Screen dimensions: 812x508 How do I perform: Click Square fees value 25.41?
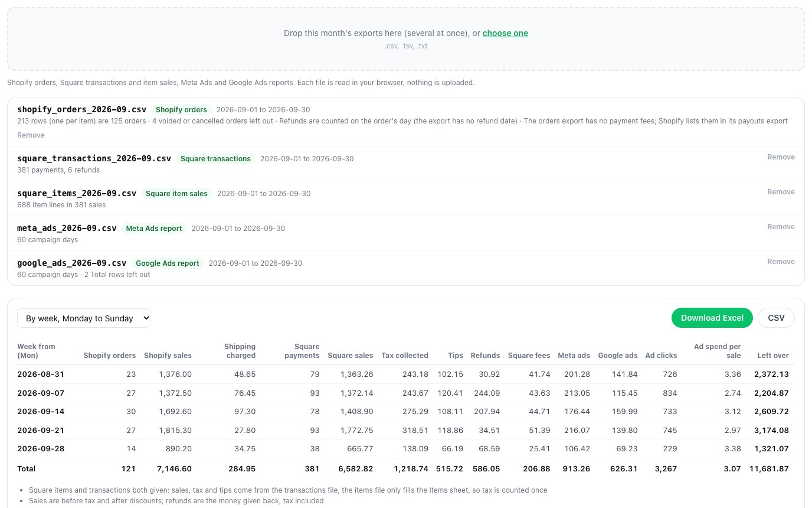539,449
